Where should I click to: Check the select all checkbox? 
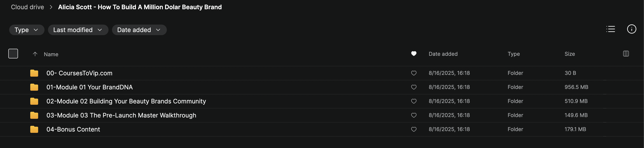click(13, 54)
